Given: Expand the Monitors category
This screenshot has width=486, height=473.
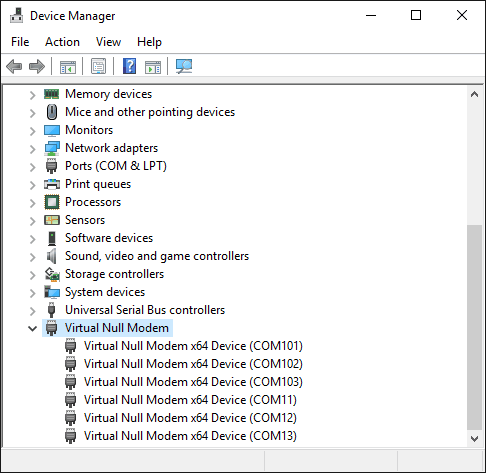Looking at the screenshot, I should (32, 131).
